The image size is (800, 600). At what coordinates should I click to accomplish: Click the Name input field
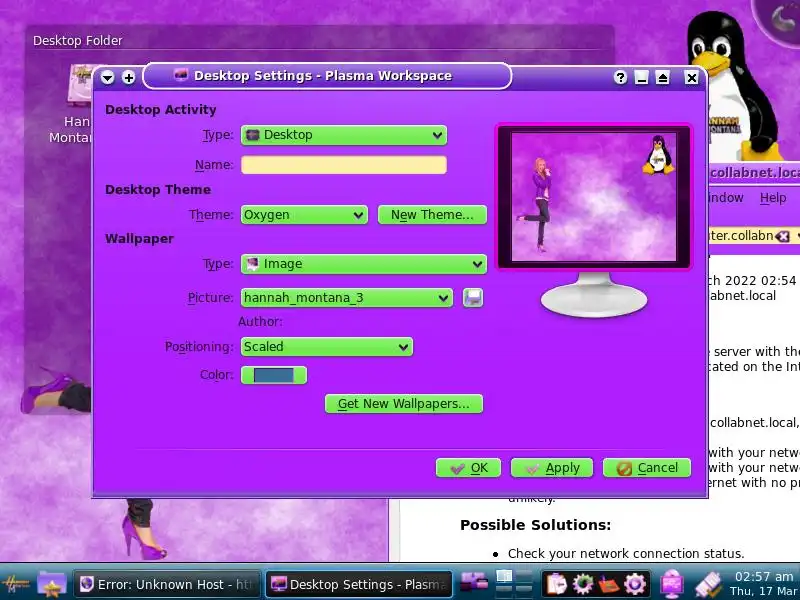[344, 165]
